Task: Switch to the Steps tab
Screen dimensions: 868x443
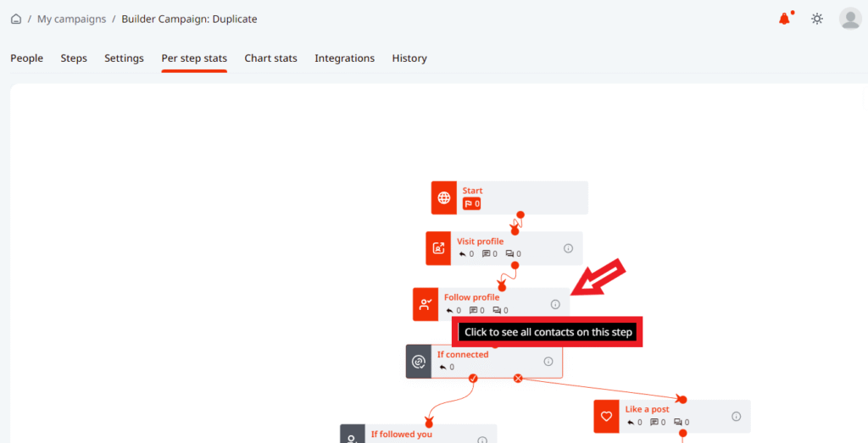Action: [x=74, y=58]
